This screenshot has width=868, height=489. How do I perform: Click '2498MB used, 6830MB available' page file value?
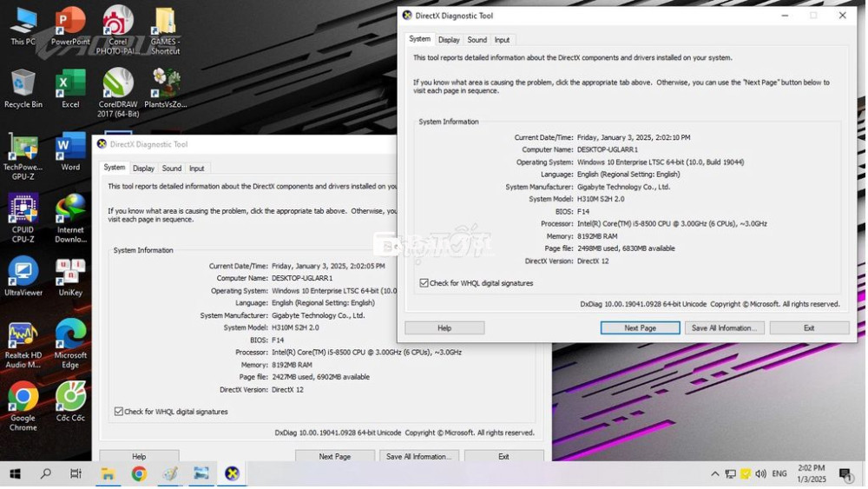(626, 248)
